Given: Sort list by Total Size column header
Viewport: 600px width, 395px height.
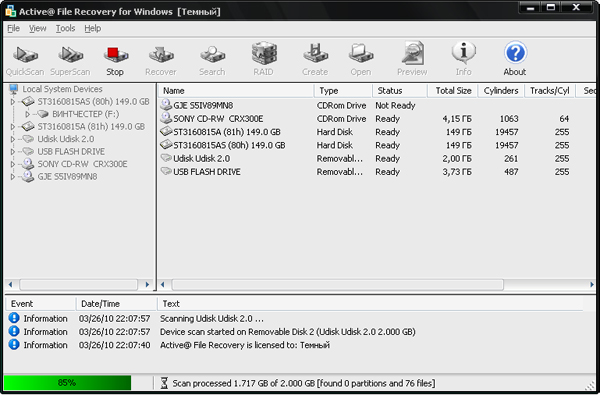Looking at the screenshot, I should pos(453,91).
